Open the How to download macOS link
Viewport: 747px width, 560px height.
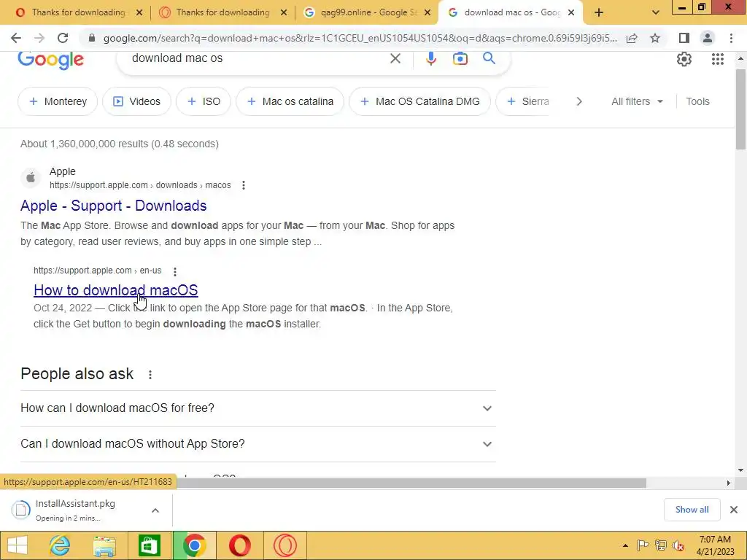click(x=116, y=290)
